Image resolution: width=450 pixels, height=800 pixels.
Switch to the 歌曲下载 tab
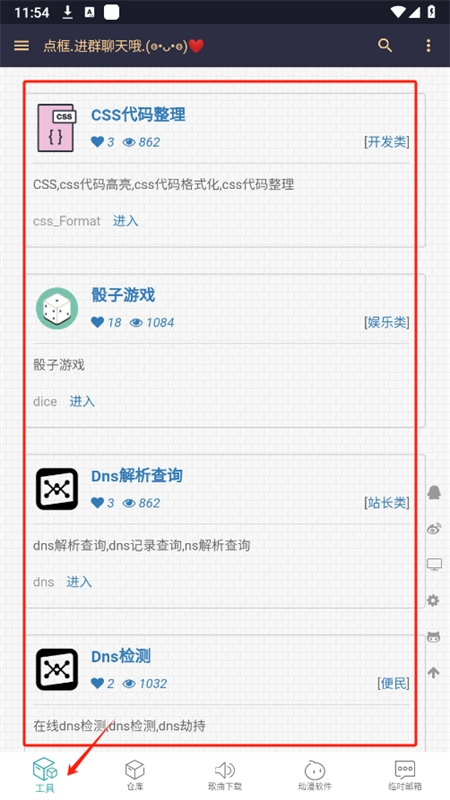click(x=225, y=774)
